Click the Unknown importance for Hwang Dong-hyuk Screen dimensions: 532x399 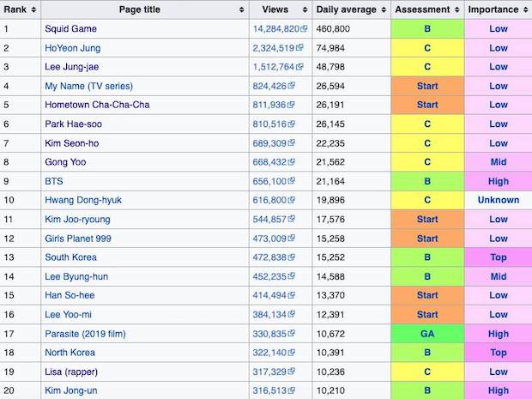tap(498, 200)
